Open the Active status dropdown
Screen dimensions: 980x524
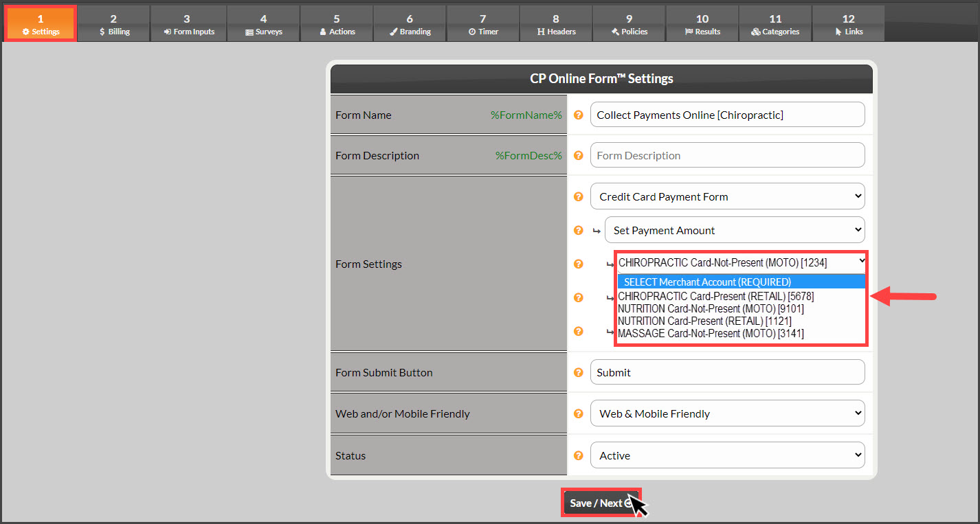click(x=727, y=455)
